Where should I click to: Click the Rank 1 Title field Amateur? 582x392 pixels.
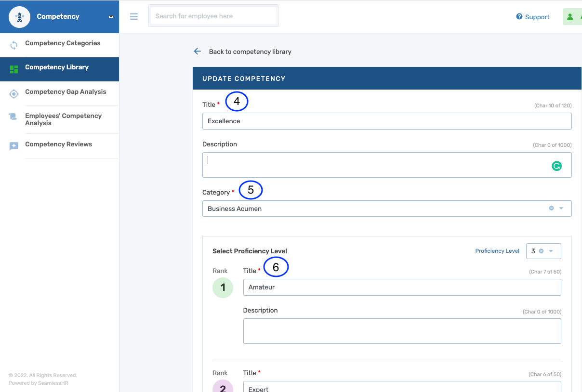402,287
